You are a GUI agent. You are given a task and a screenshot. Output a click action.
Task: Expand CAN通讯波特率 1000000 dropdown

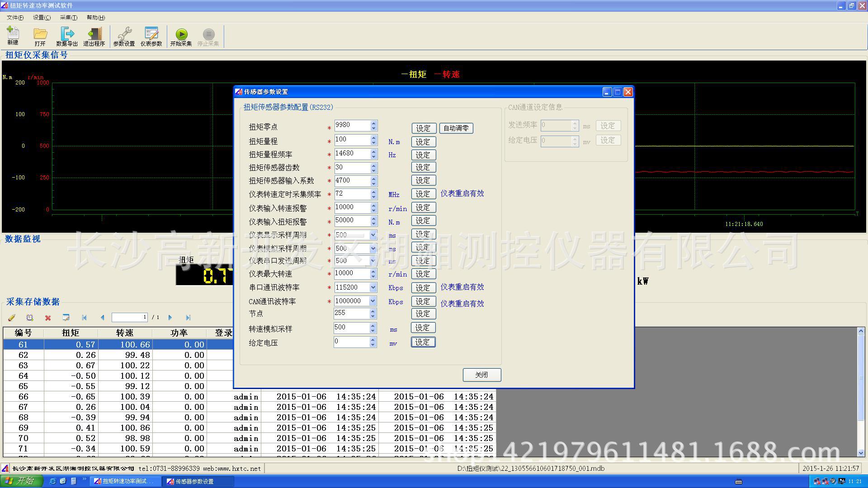[373, 301]
